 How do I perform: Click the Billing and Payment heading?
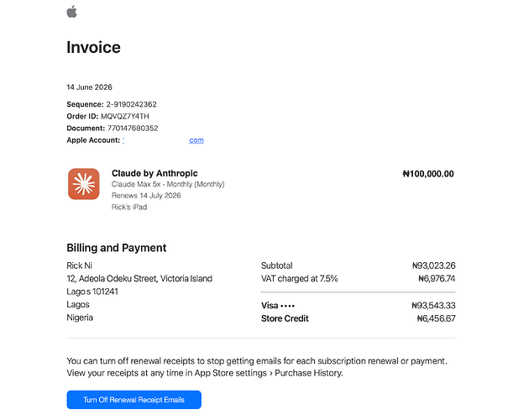pos(117,248)
